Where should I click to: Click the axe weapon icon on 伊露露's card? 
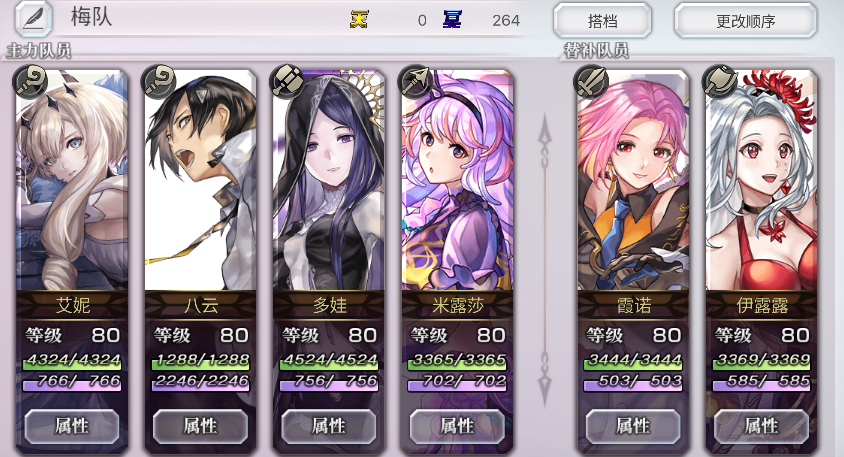(x=720, y=82)
